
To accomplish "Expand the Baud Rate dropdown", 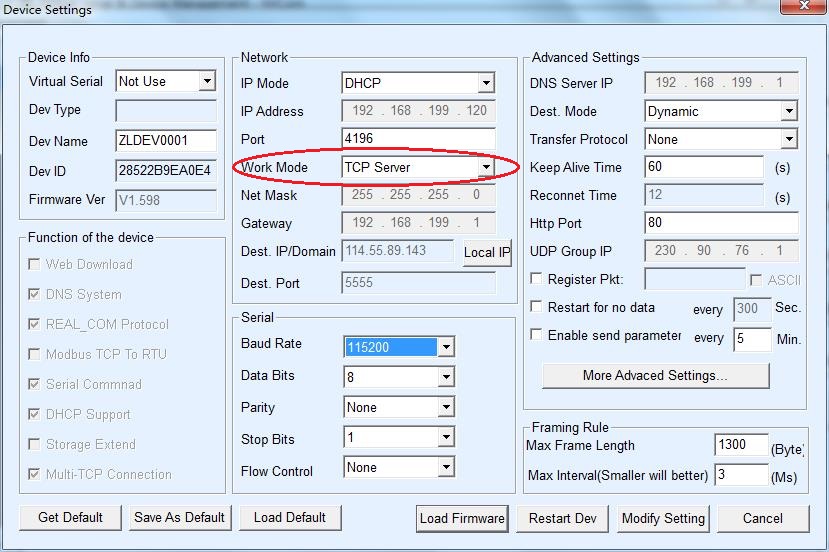I will point(446,347).
